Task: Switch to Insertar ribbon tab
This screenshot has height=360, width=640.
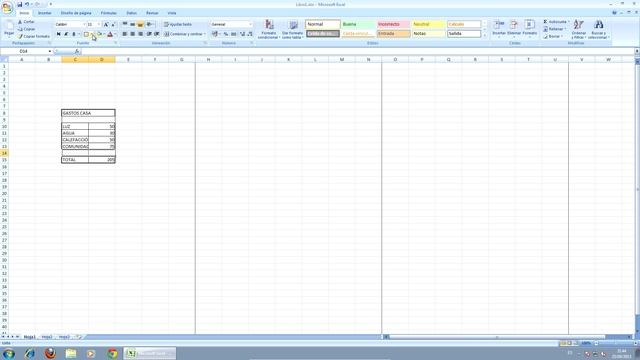Action: 44,13
